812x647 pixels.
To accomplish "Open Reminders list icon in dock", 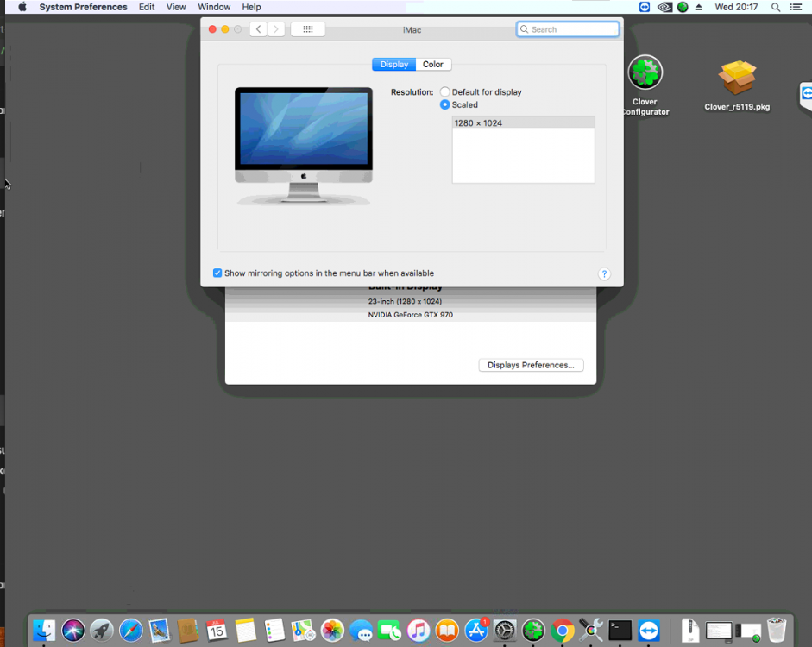I will (x=274, y=631).
